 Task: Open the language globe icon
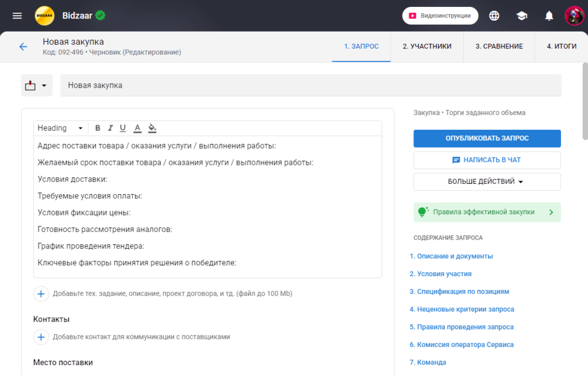click(494, 16)
